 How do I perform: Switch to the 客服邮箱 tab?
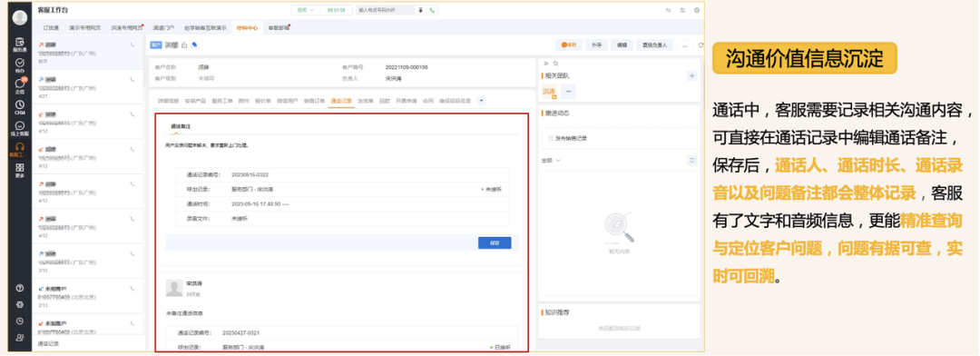[279, 27]
